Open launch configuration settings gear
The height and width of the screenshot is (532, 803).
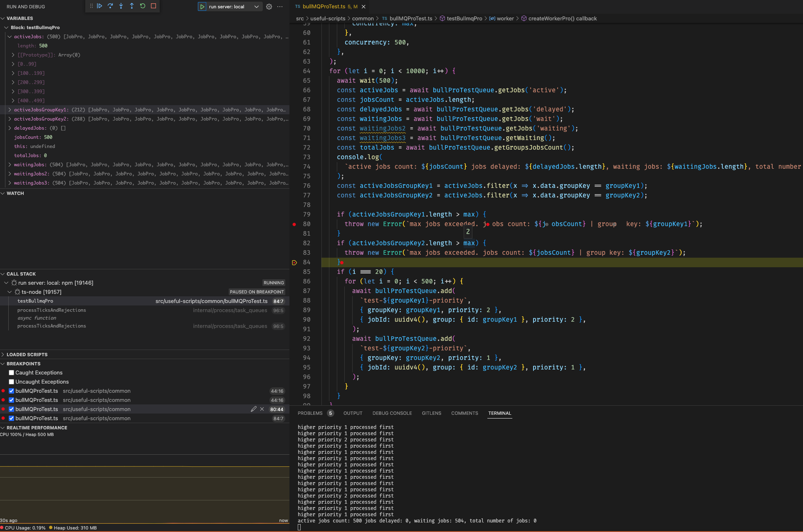(x=269, y=7)
